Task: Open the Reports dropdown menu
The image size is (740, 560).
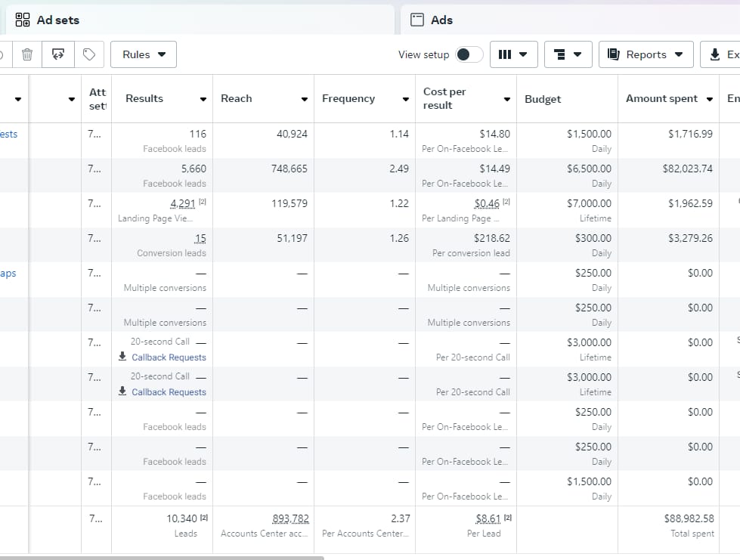Action: tap(646, 54)
